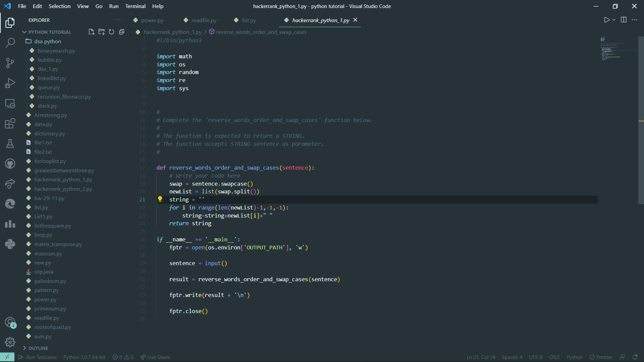Toggle split editor right
This screenshot has height=362, width=644.
click(624, 20)
